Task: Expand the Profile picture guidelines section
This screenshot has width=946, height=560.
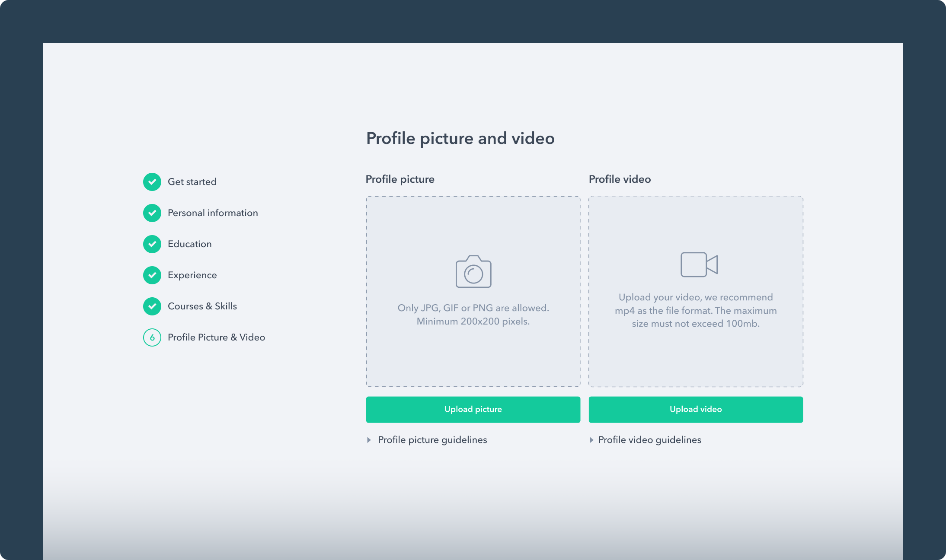Action: coord(432,440)
